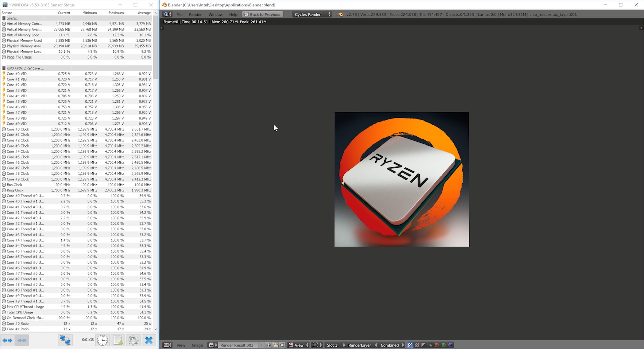644x349 pixels.
Task: Click icon beside Physical Memory Used
Action: pyautogui.click(x=4, y=40)
